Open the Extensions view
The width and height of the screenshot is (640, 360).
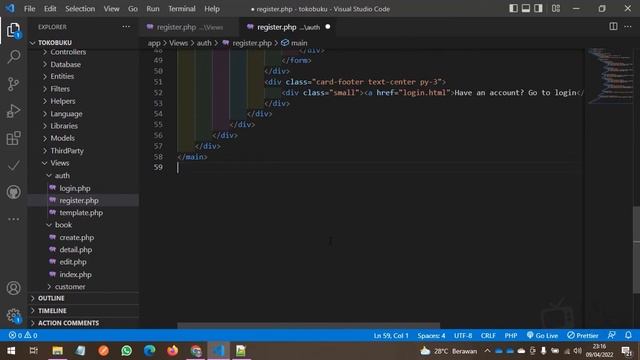(x=13, y=138)
